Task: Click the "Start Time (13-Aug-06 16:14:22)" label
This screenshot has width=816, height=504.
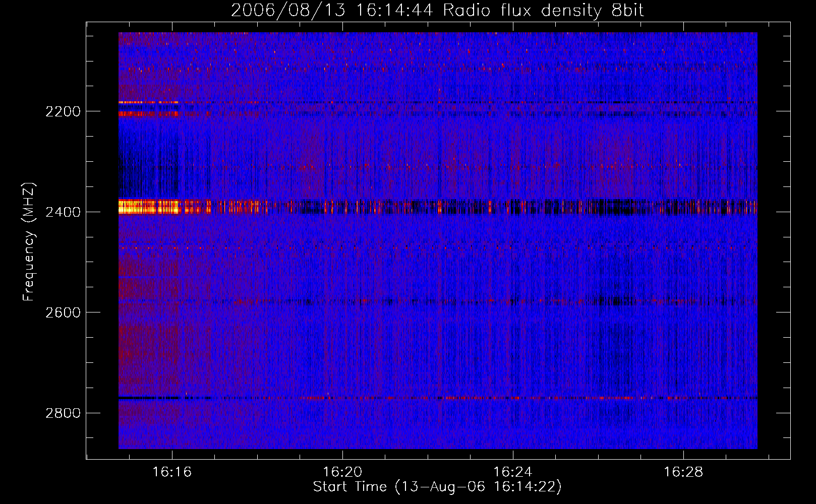Action: 437,487
